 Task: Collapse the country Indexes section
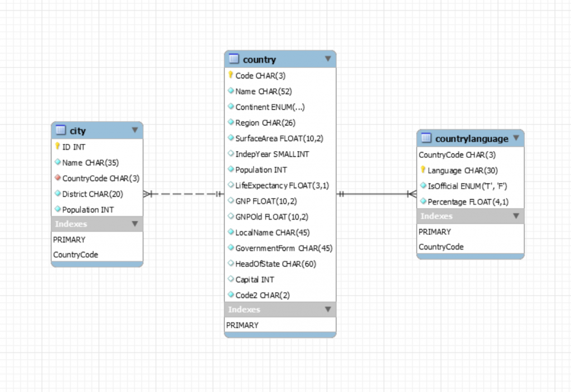(x=328, y=309)
